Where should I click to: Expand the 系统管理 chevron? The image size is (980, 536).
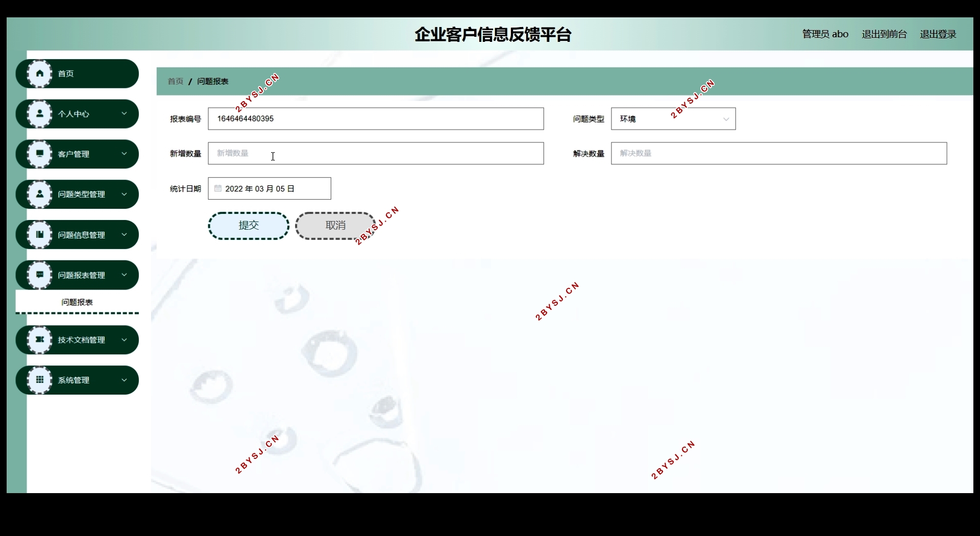click(124, 380)
